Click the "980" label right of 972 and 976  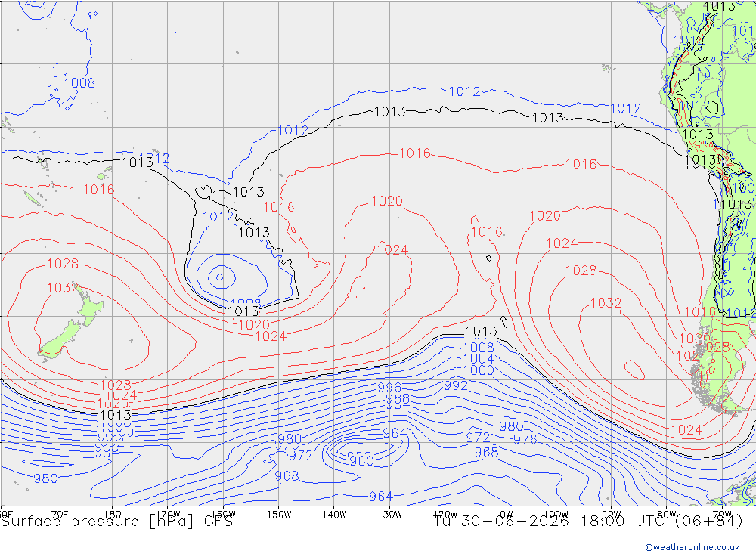(511, 426)
